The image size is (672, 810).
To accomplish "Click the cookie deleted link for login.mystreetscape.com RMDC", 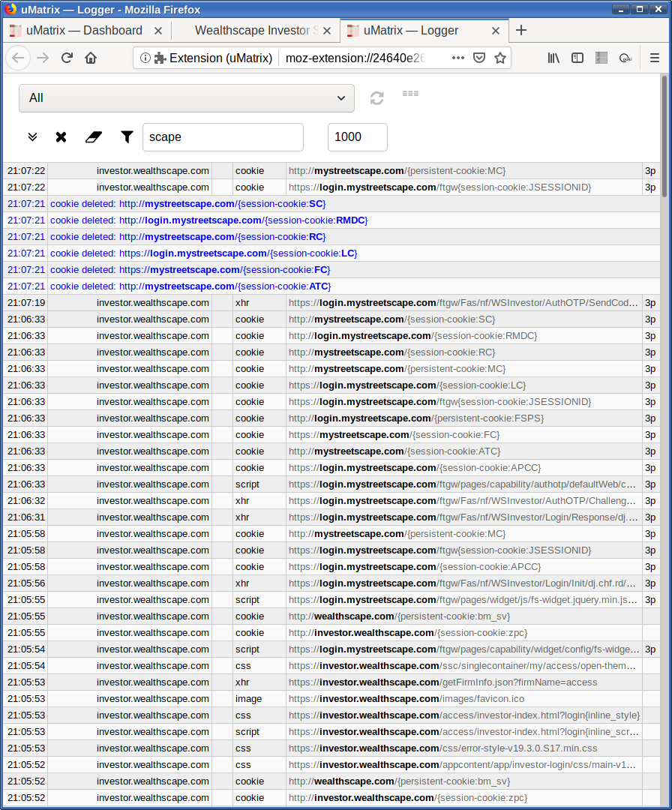I will click(x=208, y=220).
